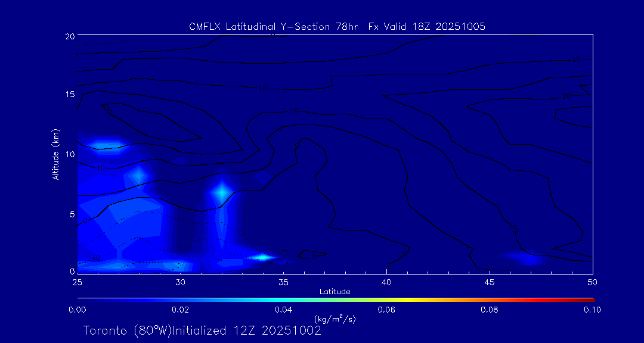Click the Latitude x-axis label
The image size is (644, 343).
pyautogui.click(x=335, y=291)
